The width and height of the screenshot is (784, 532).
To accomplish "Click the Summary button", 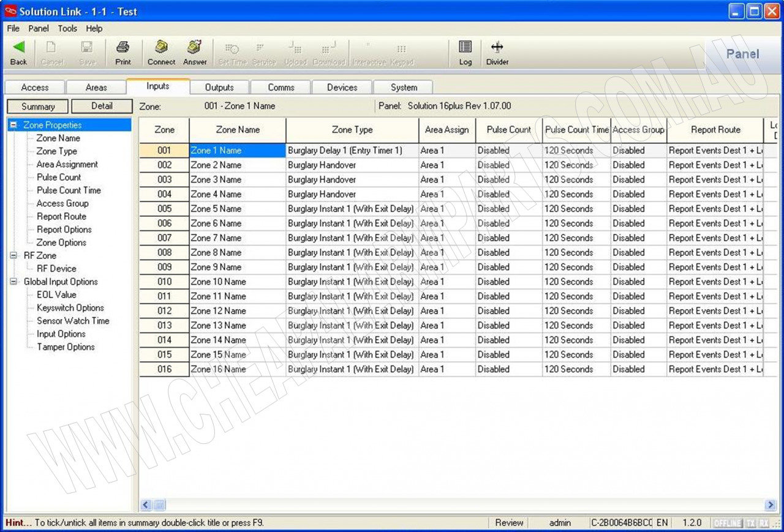I will point(38,107).
